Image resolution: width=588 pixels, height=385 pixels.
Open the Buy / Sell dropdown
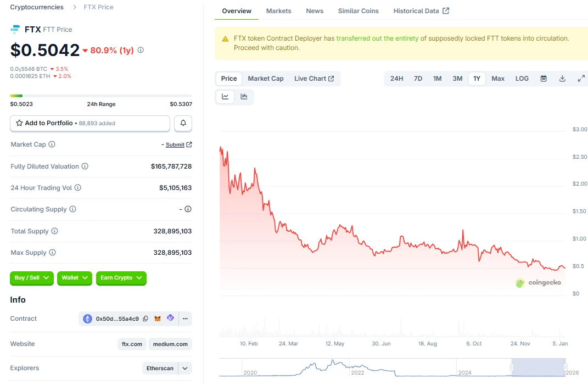(x=31, y=278)
